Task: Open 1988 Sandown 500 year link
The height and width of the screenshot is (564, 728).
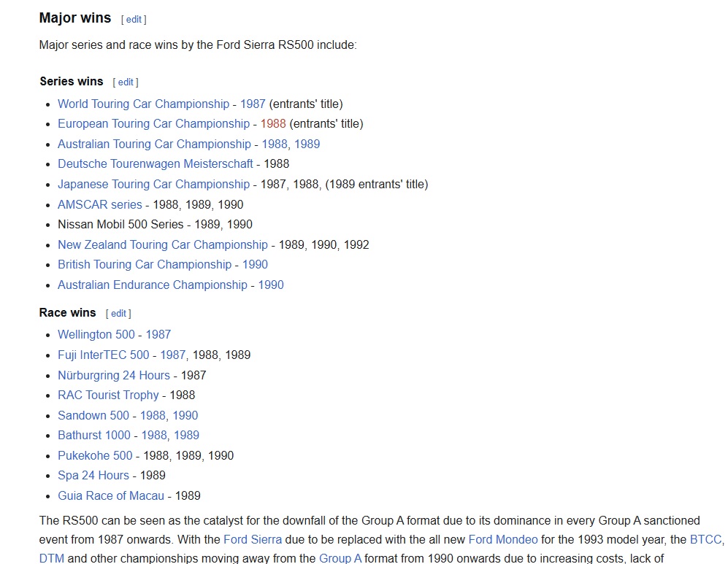Action: click(153, 416)
